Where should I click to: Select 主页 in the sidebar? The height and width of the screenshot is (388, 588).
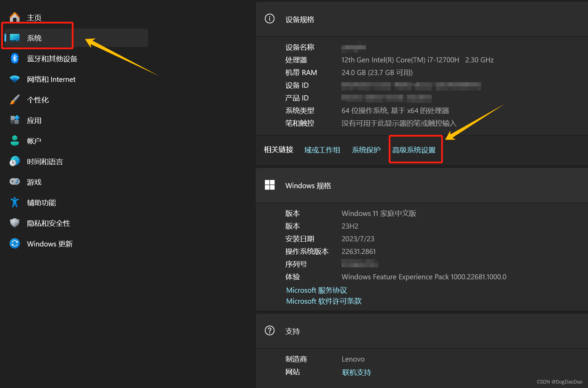(34, 17)
